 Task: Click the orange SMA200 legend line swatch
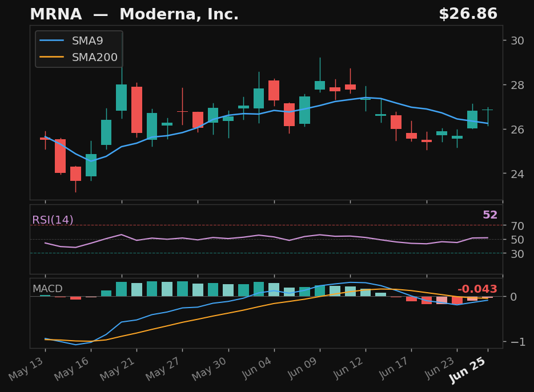click(52, 57)
